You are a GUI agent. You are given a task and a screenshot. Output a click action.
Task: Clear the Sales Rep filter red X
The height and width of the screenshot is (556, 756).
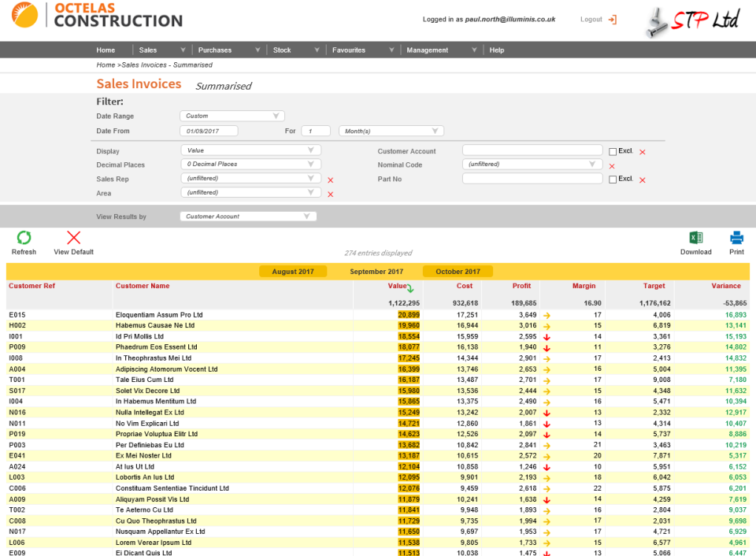(x=330, y=180)
